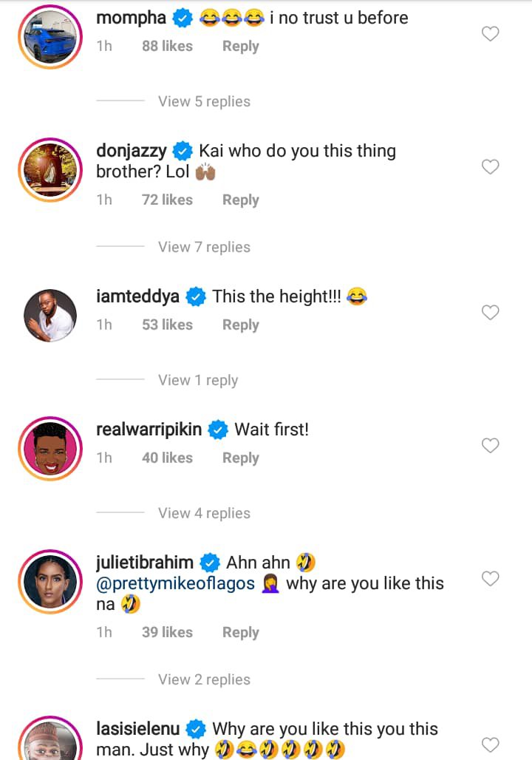Open the @prettymikeoflagos mention
This screenshot has width=532, height=760.
click(x=176, y=583)
